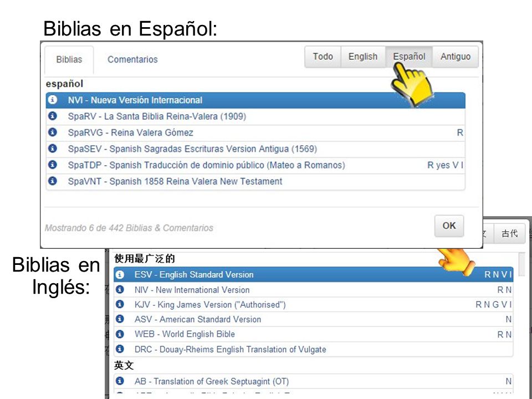The height and width of the screenshot is (399, 532).
Task: Show info for SpaVNT 1858 New Testament
Action: tap(53, 181)
